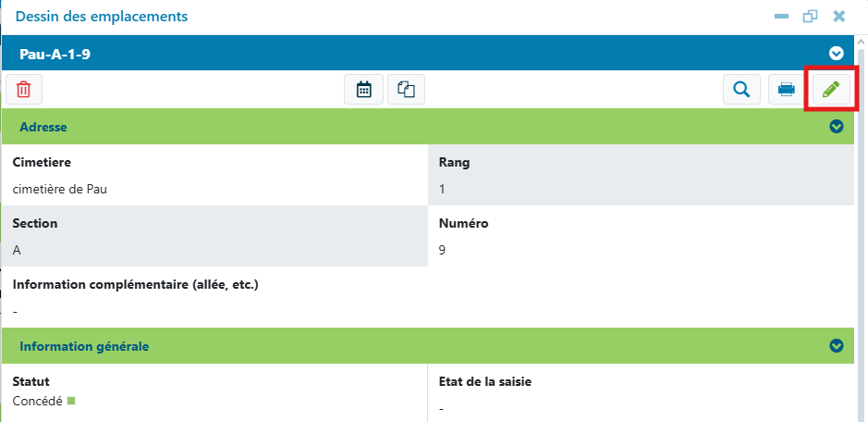Click the 'Cimetiere' field label
Screen dimensions: 868x422
click(x=42, y=163)
